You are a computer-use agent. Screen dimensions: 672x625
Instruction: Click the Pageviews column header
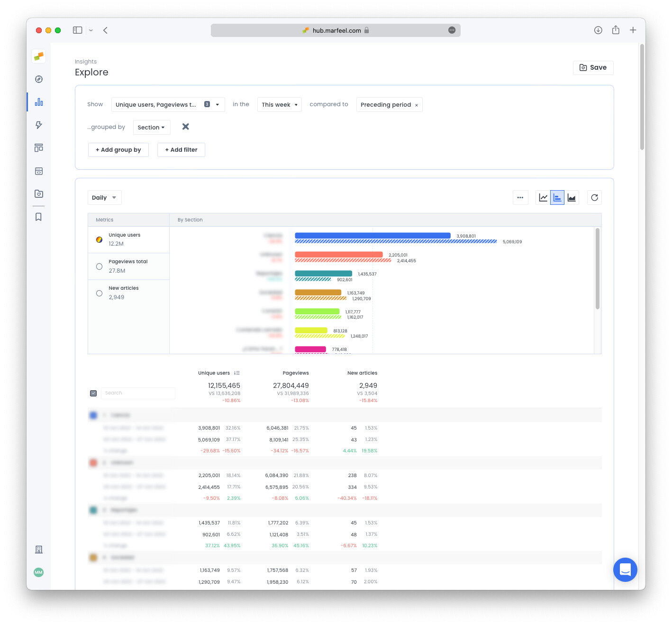coord(295,373)
